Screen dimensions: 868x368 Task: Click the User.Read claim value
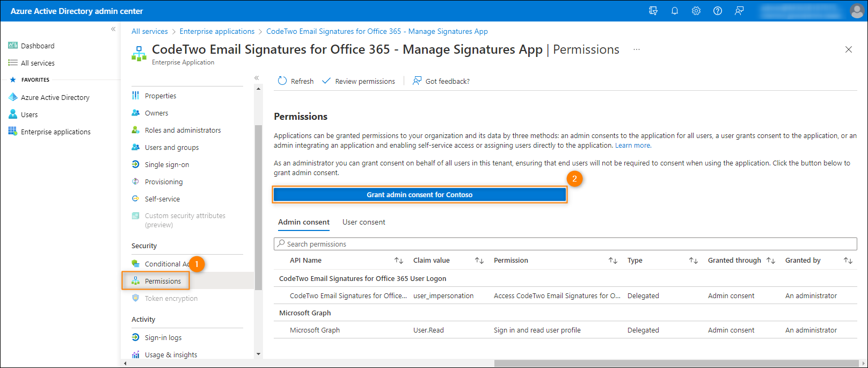(428, 330)
